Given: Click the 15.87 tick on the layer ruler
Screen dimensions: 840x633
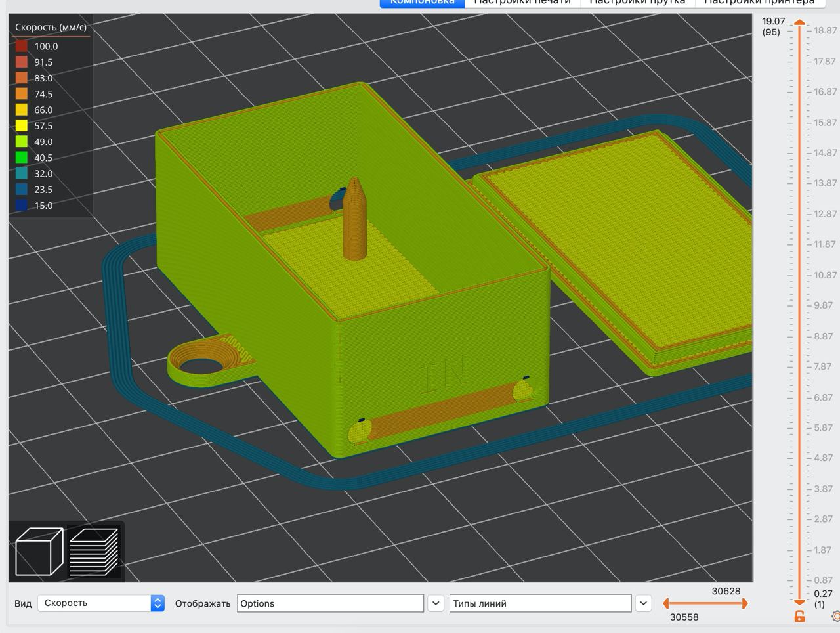Looking at the screenshot, I should pyautogui.click(x=825, y=123).
